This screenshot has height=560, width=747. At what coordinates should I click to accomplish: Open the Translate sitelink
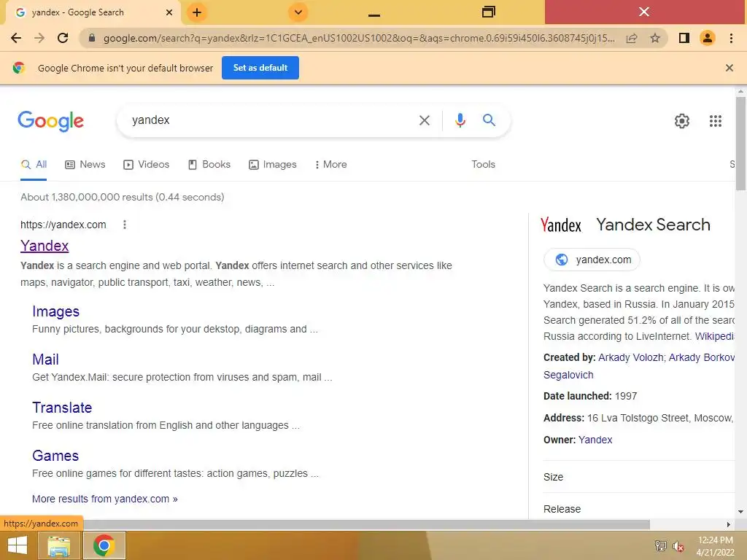(x=62, y=408)
